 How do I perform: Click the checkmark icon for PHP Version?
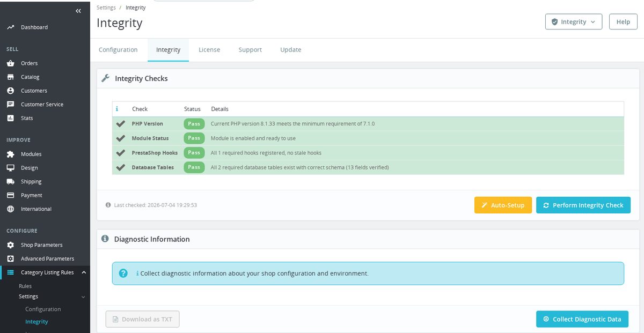121,123
